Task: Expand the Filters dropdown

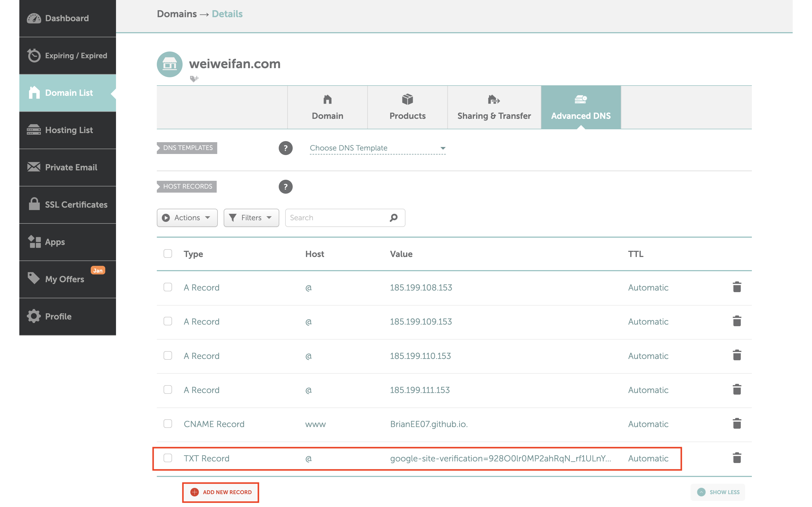Action: (251, 218)
